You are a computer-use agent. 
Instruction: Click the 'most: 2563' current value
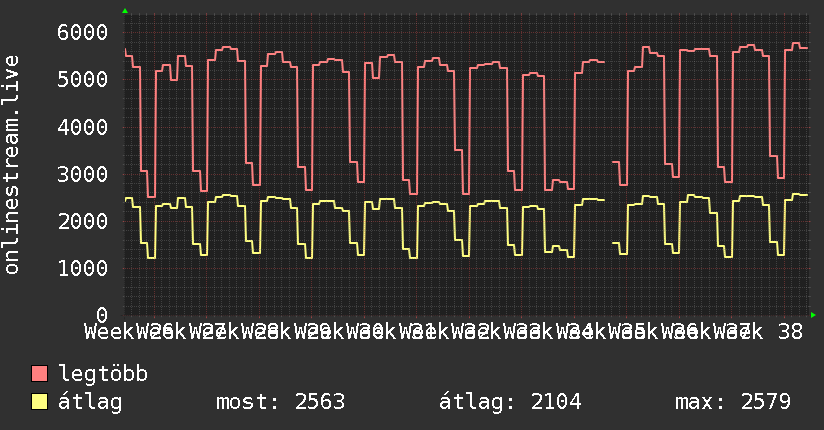pos(281,402)
